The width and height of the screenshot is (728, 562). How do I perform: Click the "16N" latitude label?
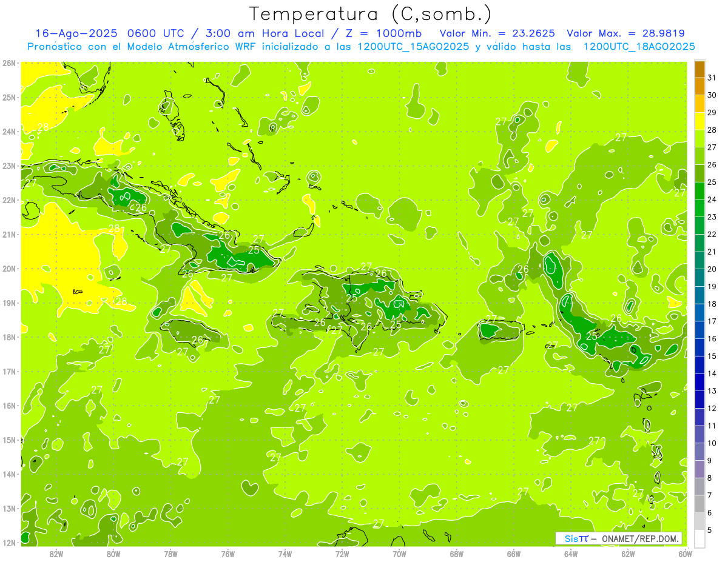(9, 406)
